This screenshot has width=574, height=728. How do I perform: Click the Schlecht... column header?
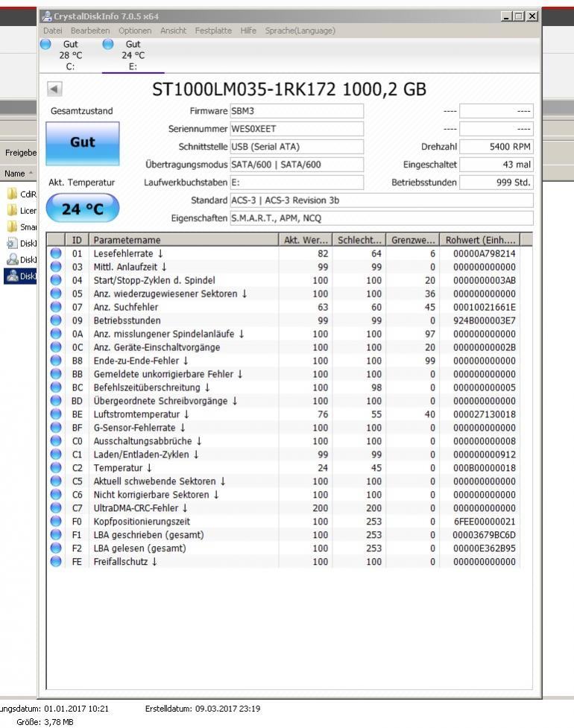point(359,240)
